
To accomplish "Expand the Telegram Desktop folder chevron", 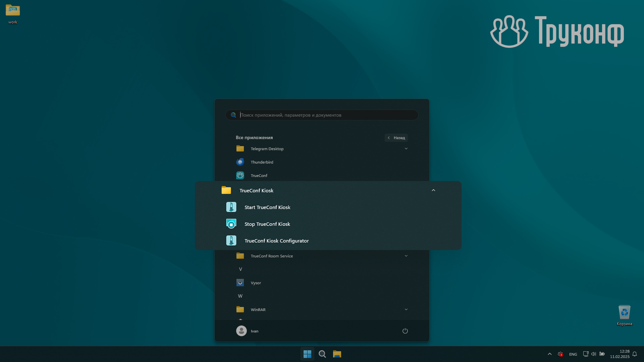I will (406, 148).
